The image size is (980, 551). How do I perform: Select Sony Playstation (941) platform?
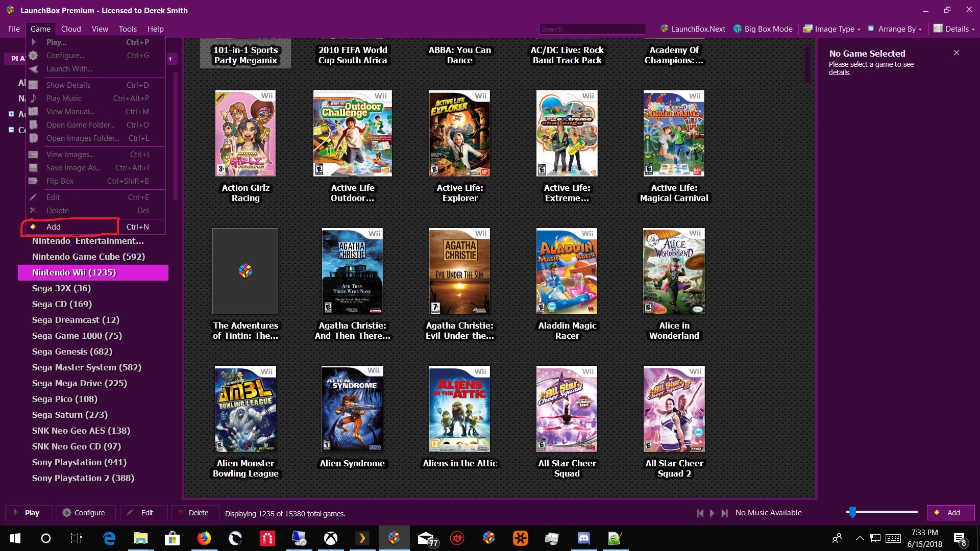(79, 462)
